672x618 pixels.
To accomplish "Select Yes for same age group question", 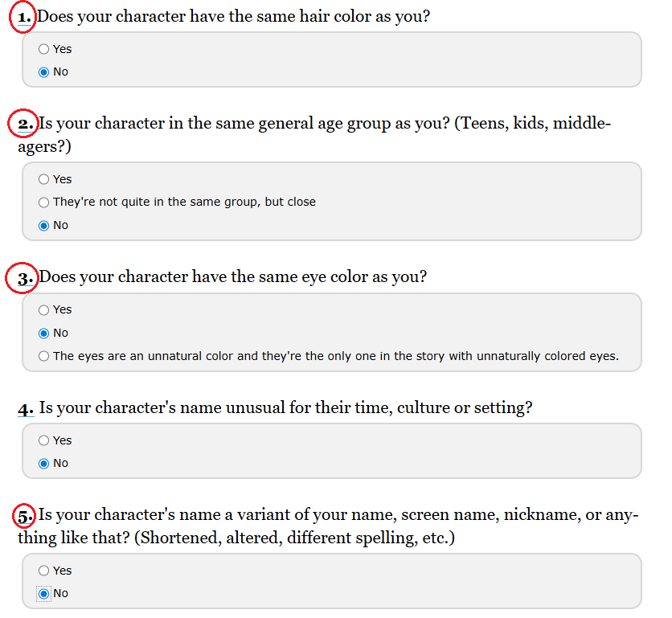I will [x=43, y=179].
